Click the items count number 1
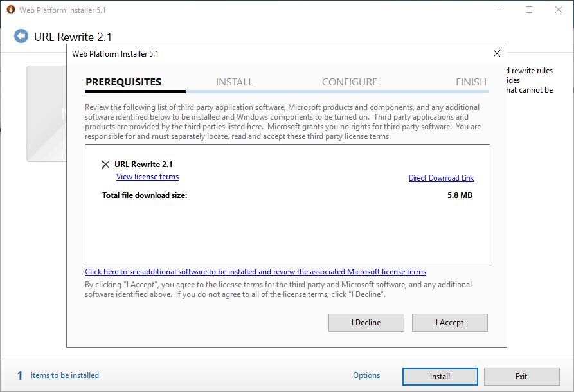The image size is (574, 392). click(20, 375)
